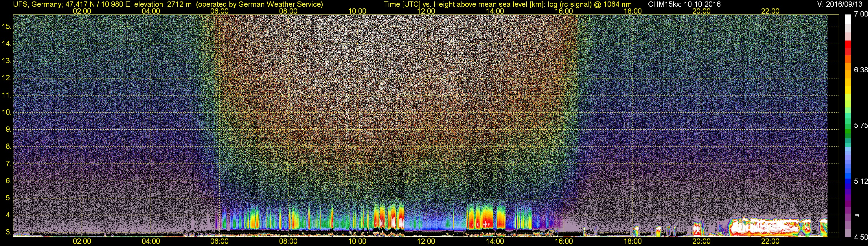Click the 4 km height axis label
This screenshot has height=246, width=868.
pyautogui.click(x=8, y=215)
